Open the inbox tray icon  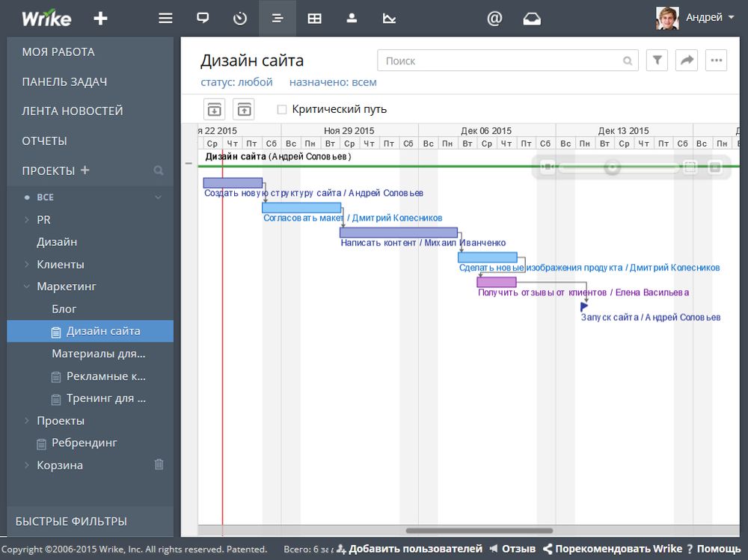pyautogui.click(x=532, y=19)
